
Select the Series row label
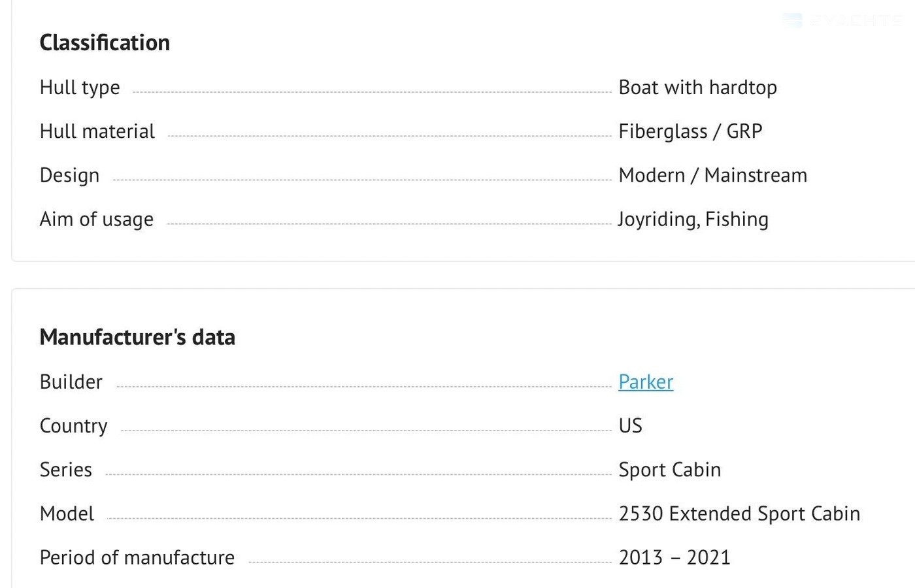pos(66,470)
